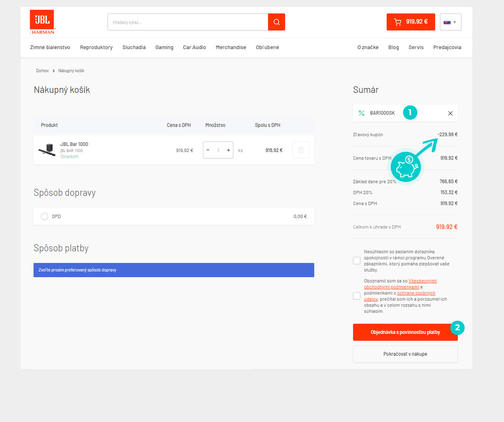Click the Zvoľte prosím preferovaný spôsob dopravy banner

pos(174,270)
